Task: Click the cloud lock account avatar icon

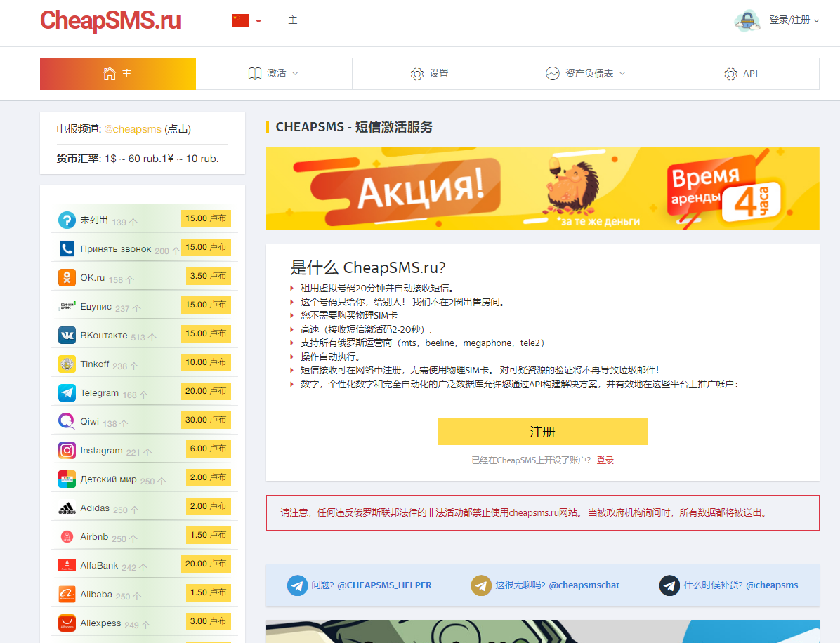Action: 747,21
